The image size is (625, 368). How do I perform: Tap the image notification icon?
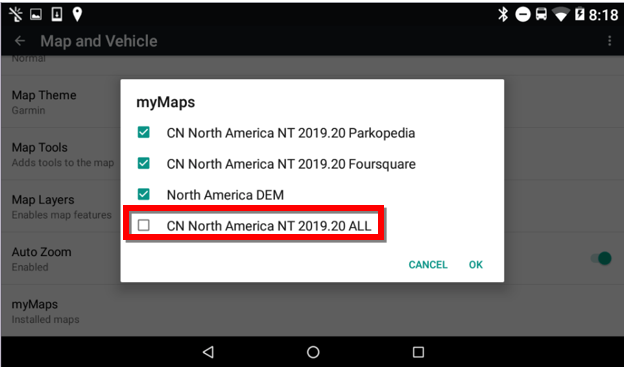(36, 15)
